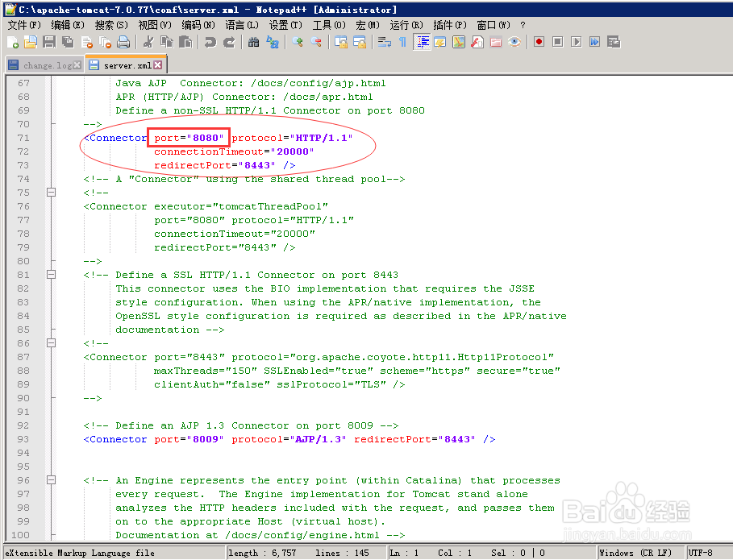The height and width of the screenshot is (560, 733).
Task: Zoom out using the magnifier minus icon
Action: click(x=316, y=42)
